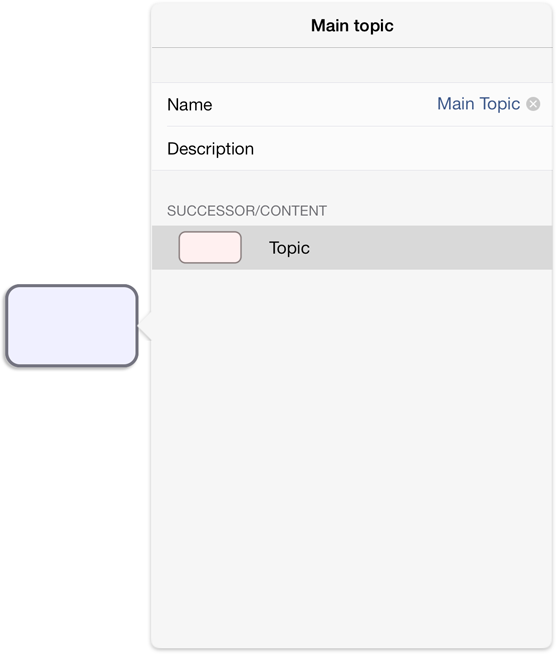The height and width of the screenshot is (654, 556).
Task: Select the blue rounded node on the canvas
Action: 72,326
